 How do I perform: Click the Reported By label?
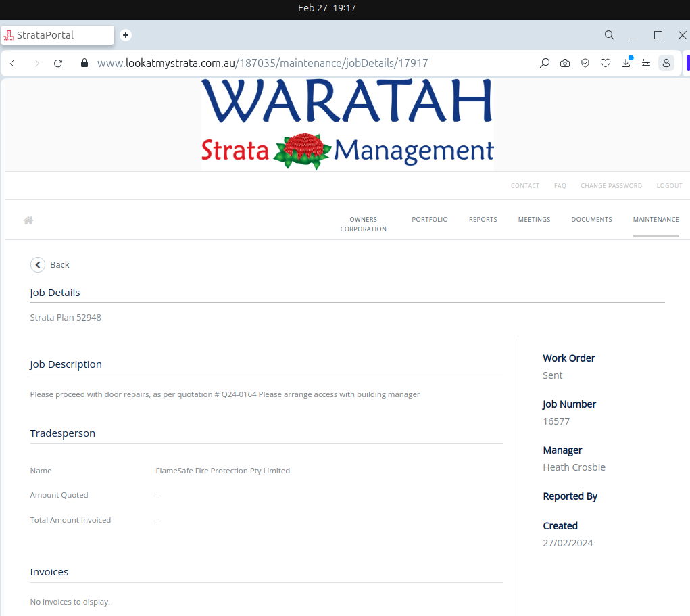coord(570,496)
